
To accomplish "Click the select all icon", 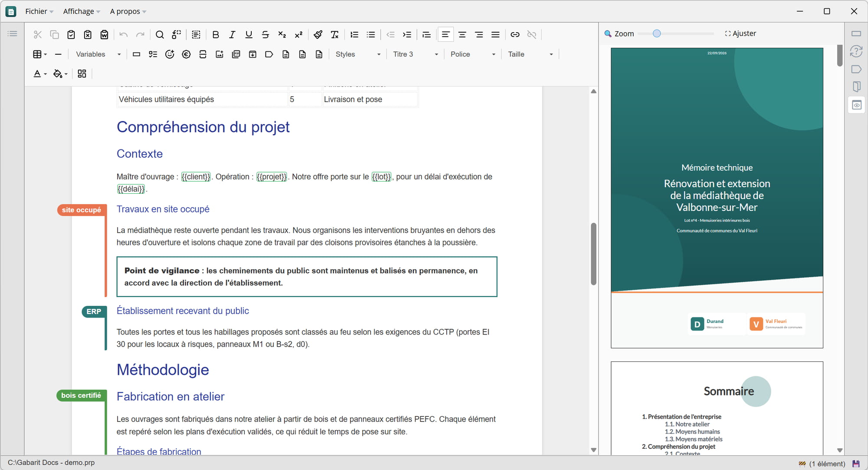I will 196,35.
